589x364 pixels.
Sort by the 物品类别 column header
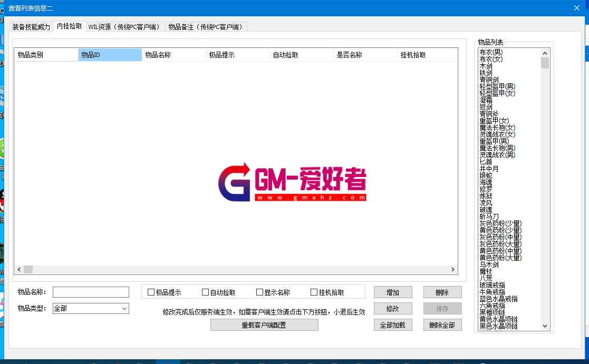(46, 55)
